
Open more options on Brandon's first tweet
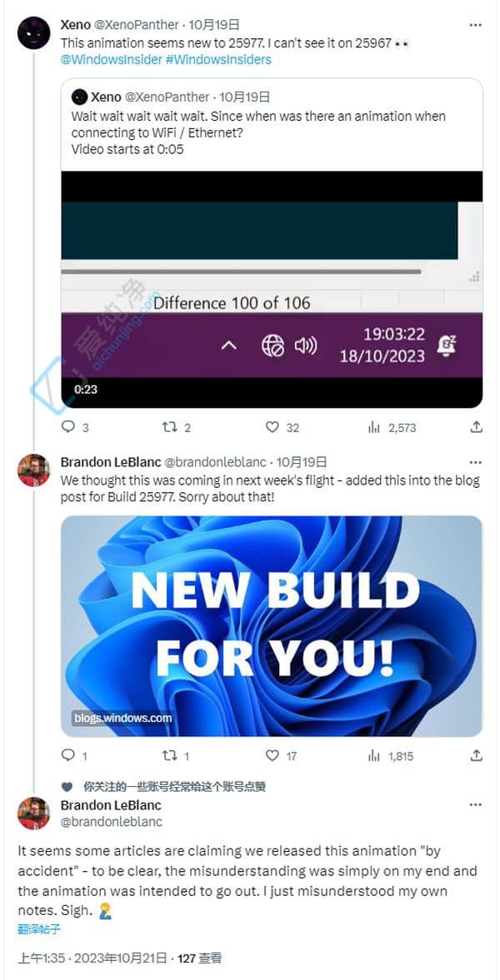click(476, 462)
